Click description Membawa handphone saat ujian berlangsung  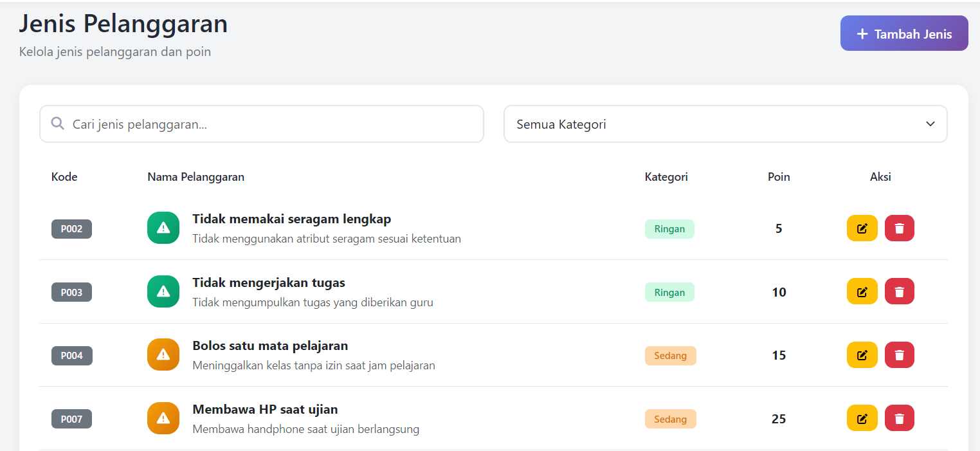pos(306,429)
